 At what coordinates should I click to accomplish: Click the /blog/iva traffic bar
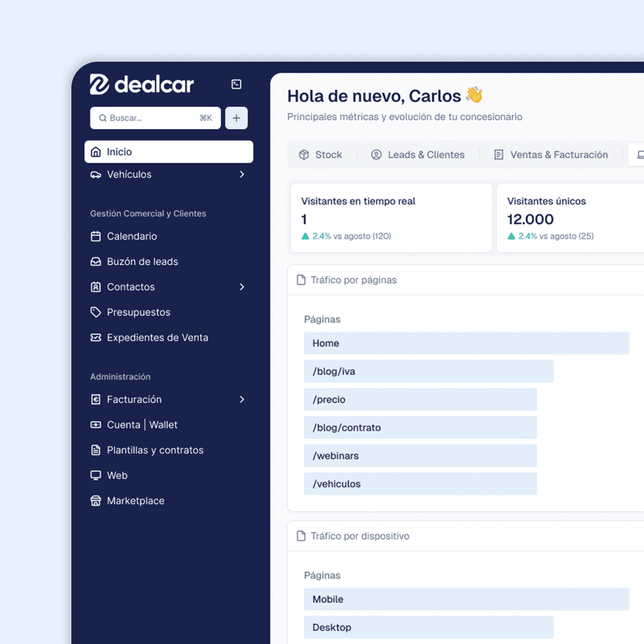428,371
